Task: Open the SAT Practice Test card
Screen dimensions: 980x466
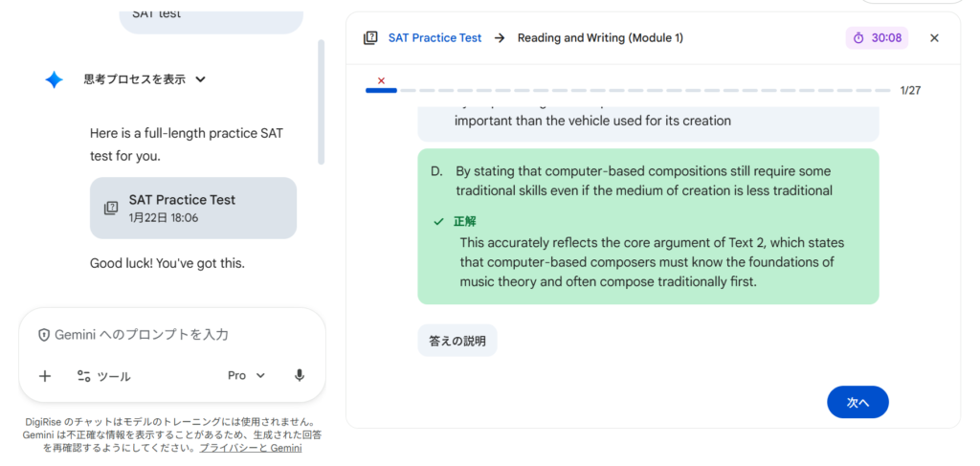Action: pyautogui.click(x=193, y=208)
